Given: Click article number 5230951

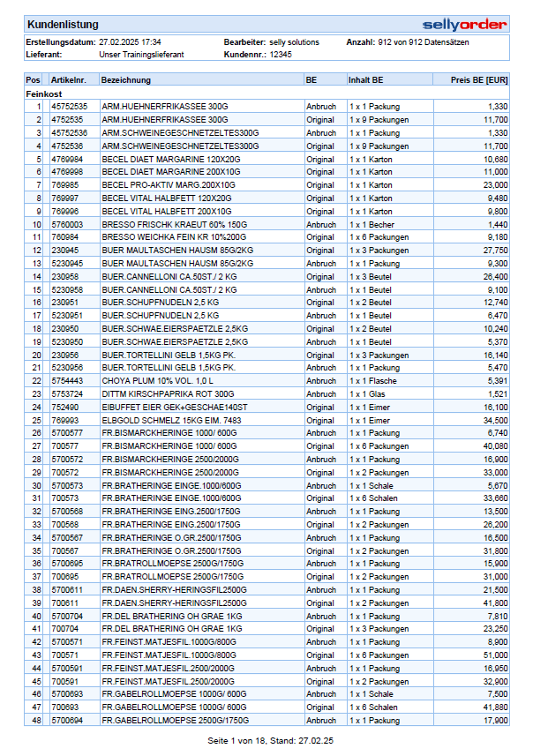Looking at the screenshot, I should (67, 315).
